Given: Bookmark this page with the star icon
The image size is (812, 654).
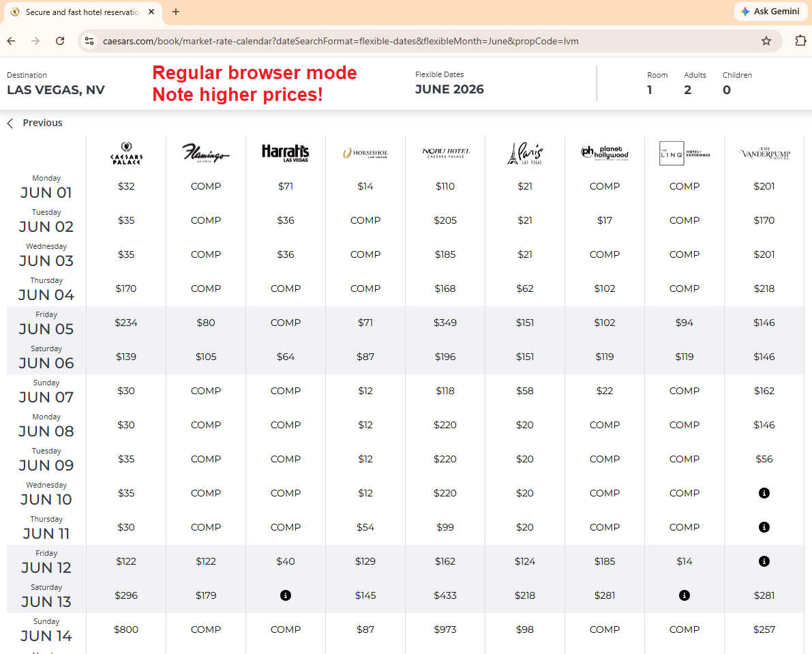Looking at the screenshot, I should click(766, 41).
